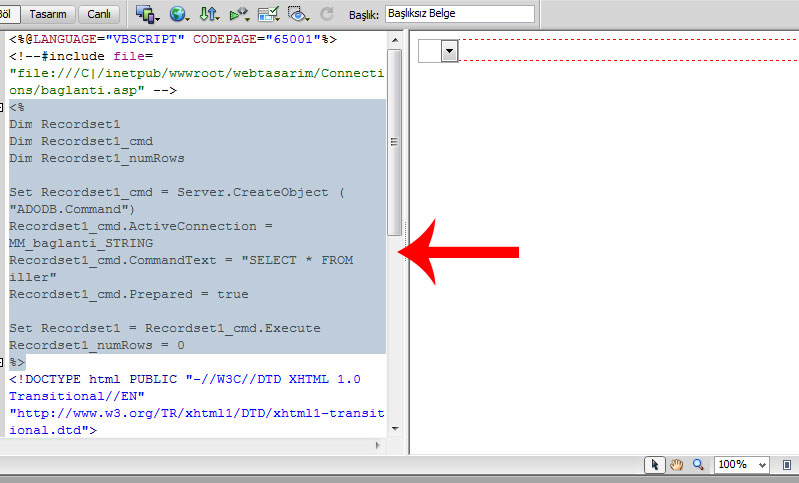799x483 pixels.
Task: Click the file:///C|/inetpub/wwwroot path line
Action: point(197,73)
